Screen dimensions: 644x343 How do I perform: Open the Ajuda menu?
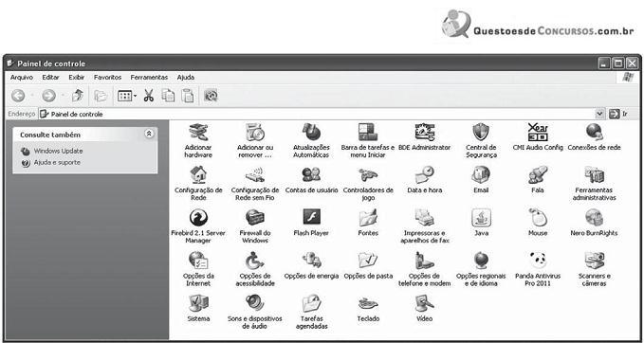[186, 77]
